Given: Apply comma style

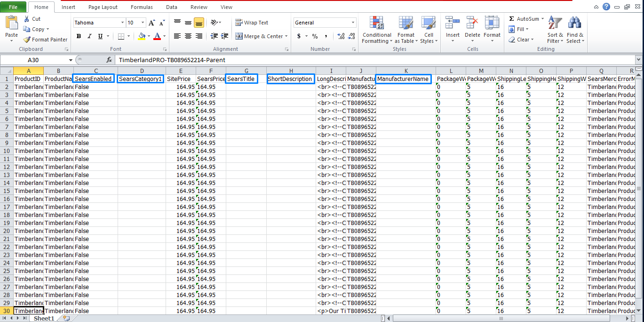Looking at the screenshot, I should (326, 36).
